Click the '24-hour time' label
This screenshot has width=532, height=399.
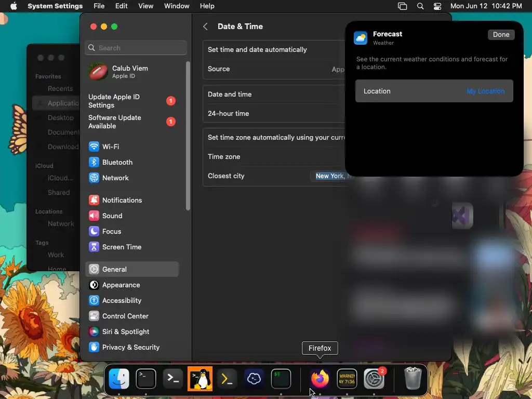[229, 114]
